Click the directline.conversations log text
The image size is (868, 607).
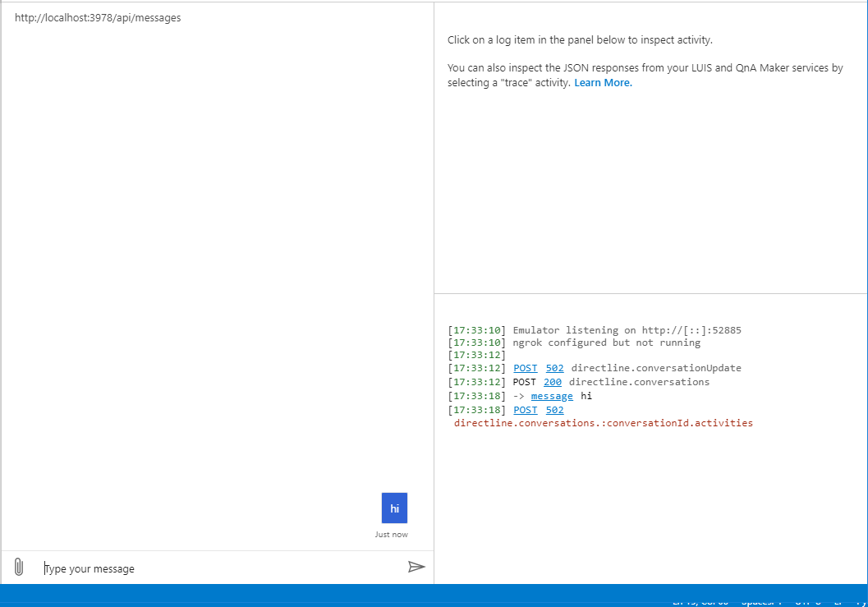coord(640,382)
